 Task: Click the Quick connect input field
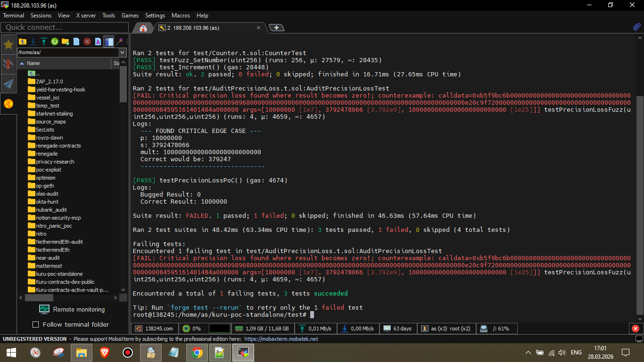[x=65, y=27]
